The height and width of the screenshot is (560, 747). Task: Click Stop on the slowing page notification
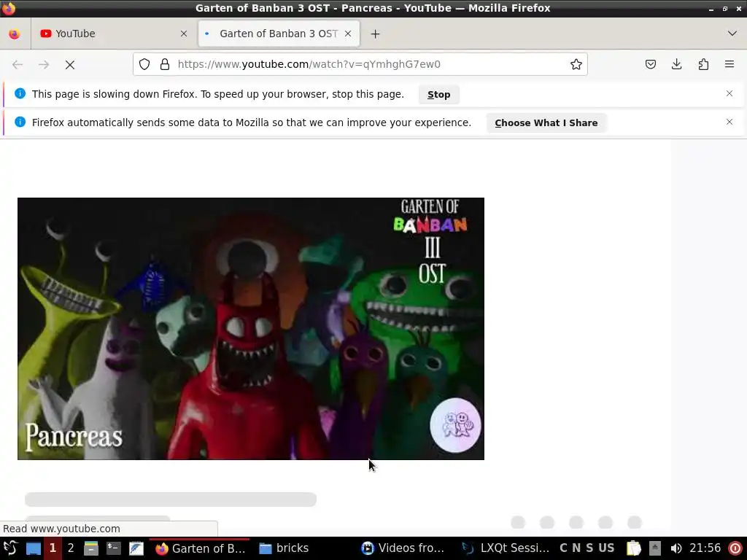(438, 94)
